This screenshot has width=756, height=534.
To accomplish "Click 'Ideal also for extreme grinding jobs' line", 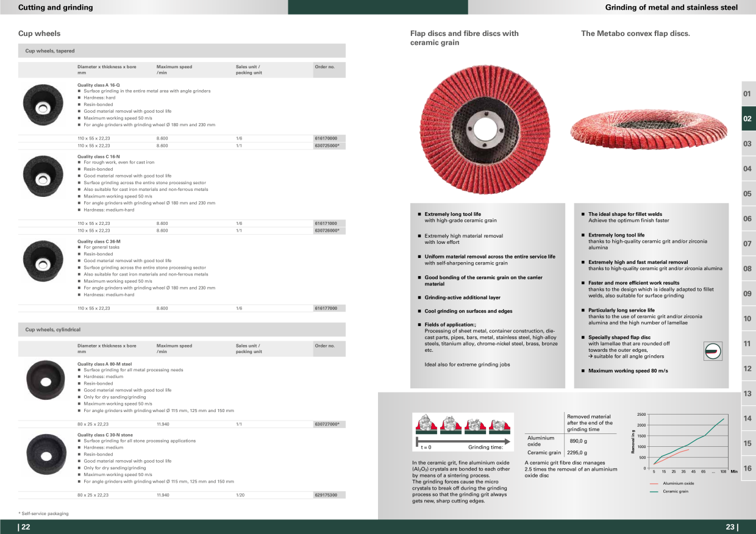I will 467,365.
